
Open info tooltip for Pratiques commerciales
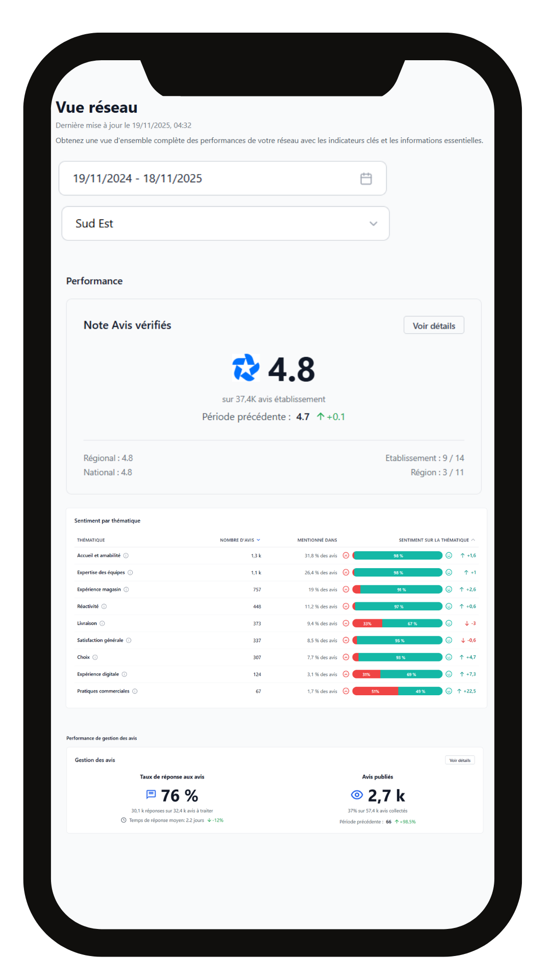(x=135, y=691)
